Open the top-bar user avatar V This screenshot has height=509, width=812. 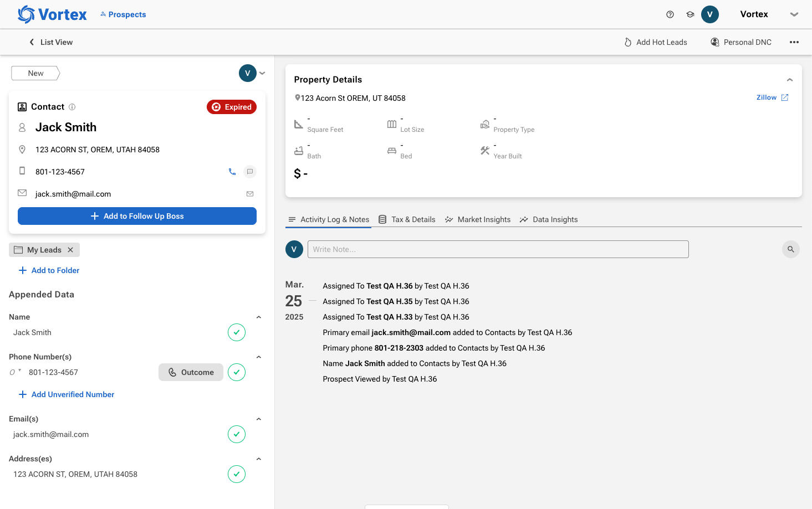click(710, 14)
